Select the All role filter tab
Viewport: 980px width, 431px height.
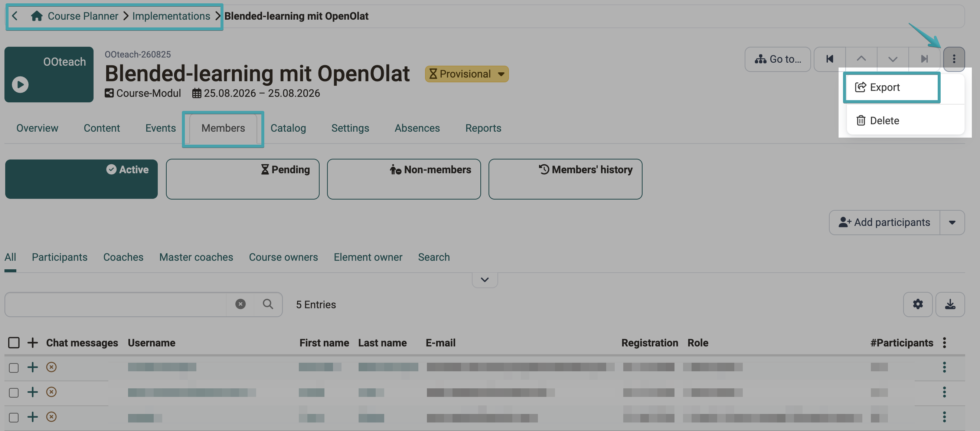pos(10,257)
